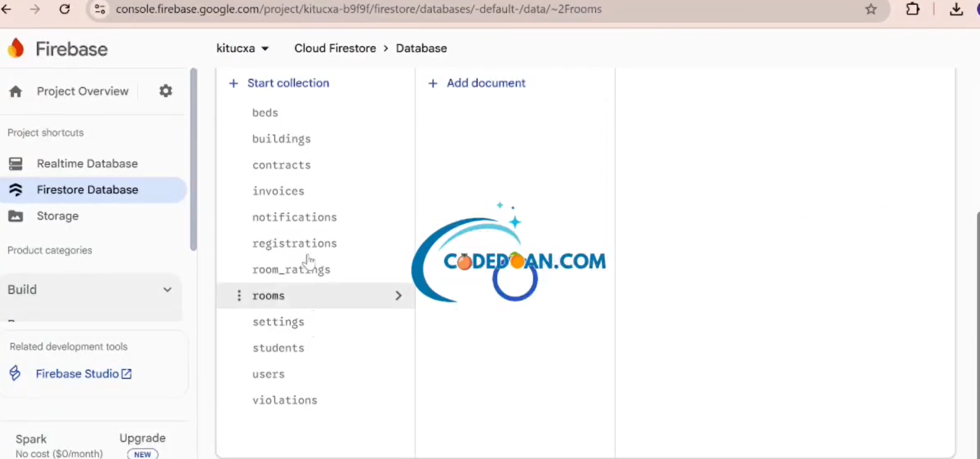Reload the page
Image resolution: width=980 pixels, height=459 pixels.
point(64,9)
